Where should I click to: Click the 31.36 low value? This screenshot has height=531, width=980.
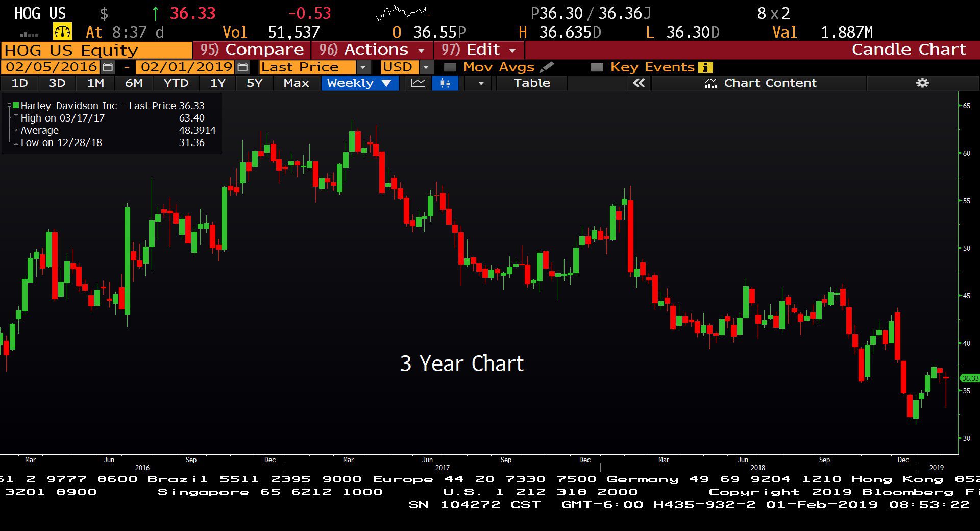coord(191,142)
